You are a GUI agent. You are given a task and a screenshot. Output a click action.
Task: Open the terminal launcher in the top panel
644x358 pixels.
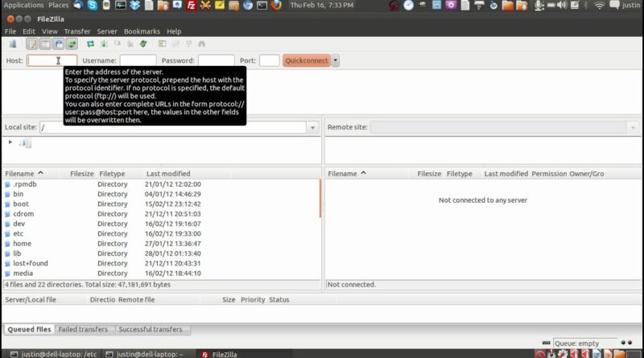coord(262,6)
